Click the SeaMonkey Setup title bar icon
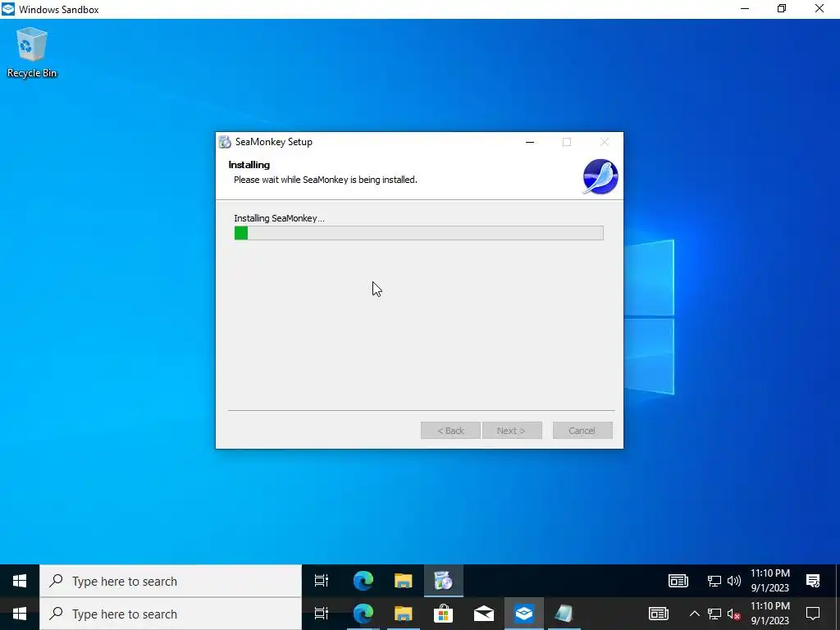Screen dimensions: 840x630 [x=225, y=142]
